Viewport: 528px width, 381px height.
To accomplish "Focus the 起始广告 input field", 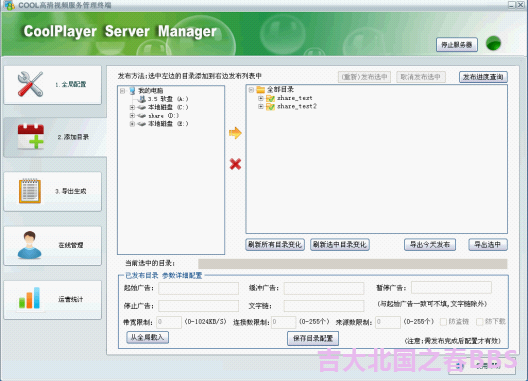I will coord(198,288).
